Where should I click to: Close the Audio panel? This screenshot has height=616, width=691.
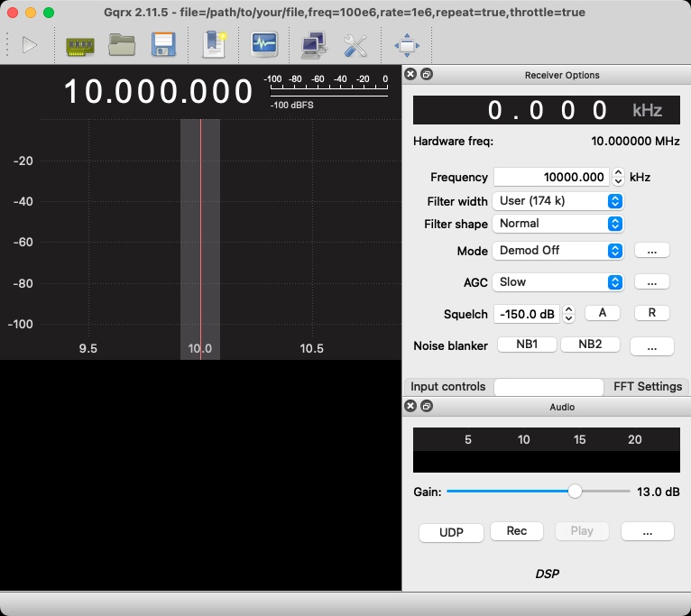tap(410, 406)
